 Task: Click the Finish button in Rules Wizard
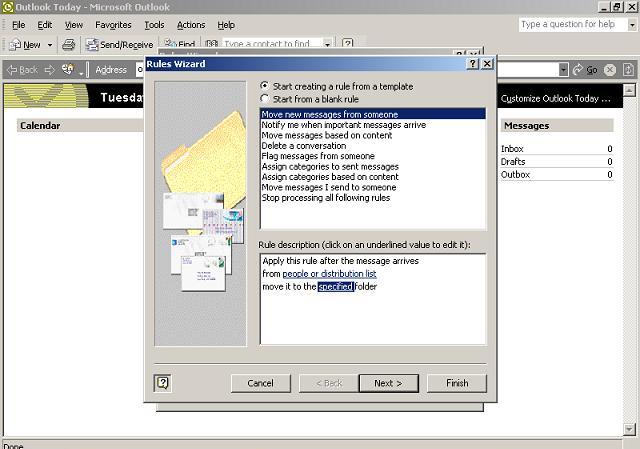point(457,383)
